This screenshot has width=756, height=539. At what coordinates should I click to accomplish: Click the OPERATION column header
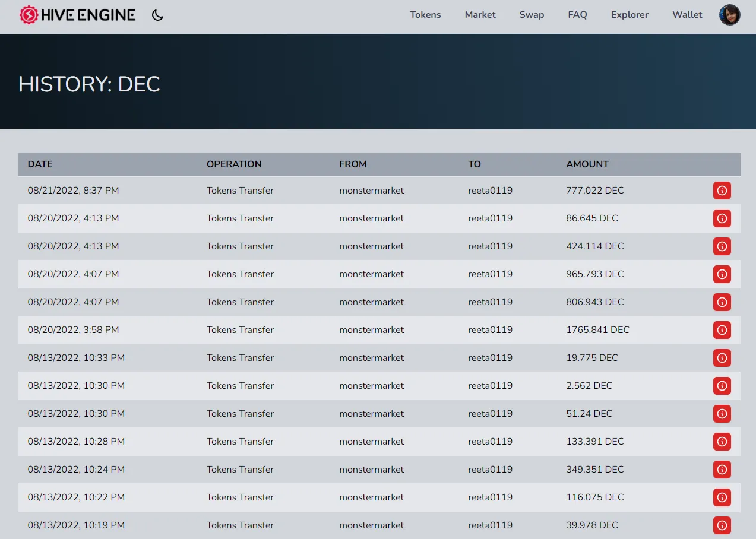(x=234, y=164)
